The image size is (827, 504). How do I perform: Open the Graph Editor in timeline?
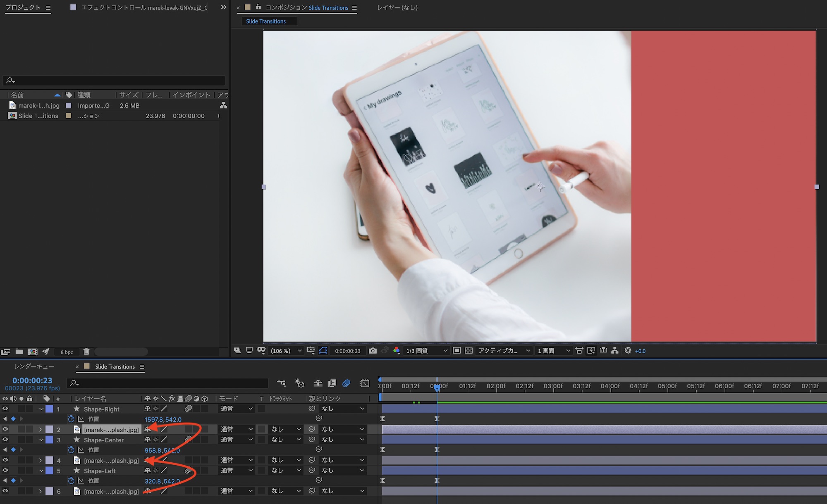click(x=365, y=383)
